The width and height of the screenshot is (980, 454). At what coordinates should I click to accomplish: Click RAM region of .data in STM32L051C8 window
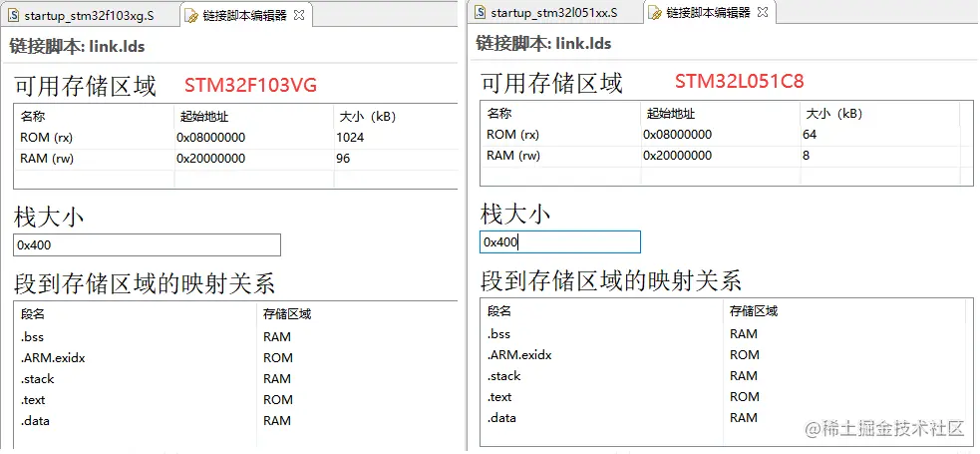744,418
